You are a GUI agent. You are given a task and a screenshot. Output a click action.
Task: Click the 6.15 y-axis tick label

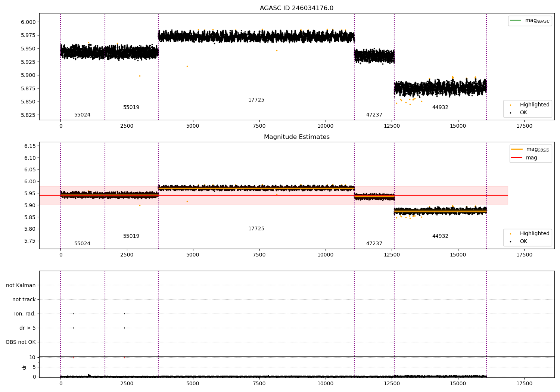click(x=30, y=146)
